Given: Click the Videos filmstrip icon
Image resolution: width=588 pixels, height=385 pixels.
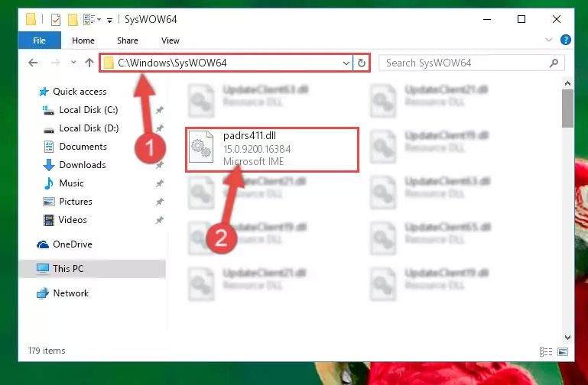Looking at the screenshot, I should [48, 220].
